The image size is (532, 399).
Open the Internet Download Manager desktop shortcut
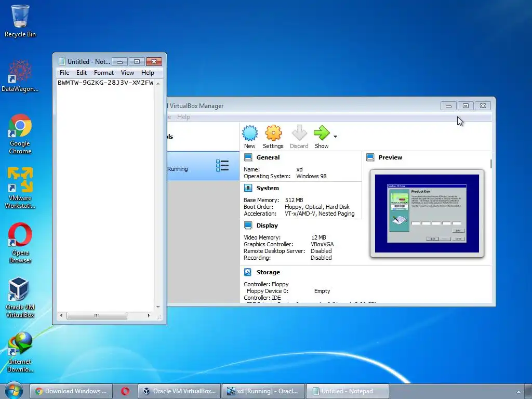(x=20, y=352)
